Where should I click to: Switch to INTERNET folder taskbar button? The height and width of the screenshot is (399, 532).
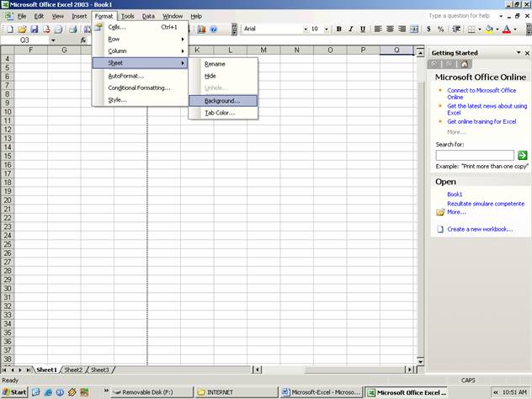click(x=237, y=392)
